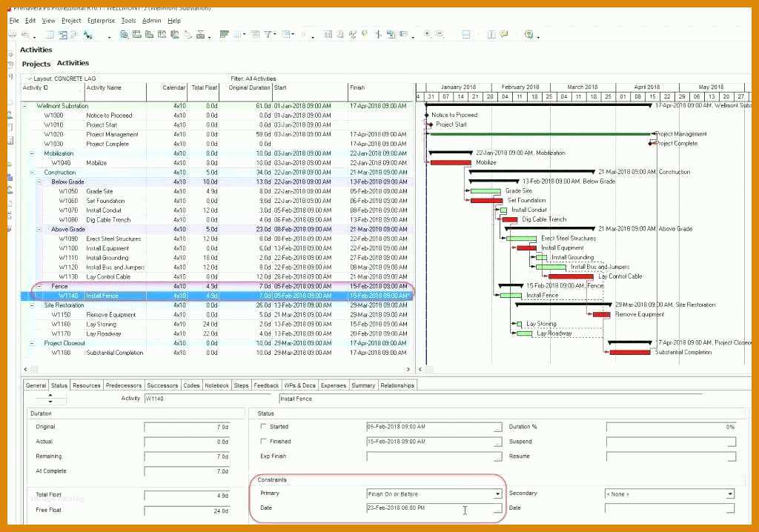This screenshot has width=759, height=532.
Task: Click the blue-green icon left of the Gantt Chart group
Action: point(87,34)
